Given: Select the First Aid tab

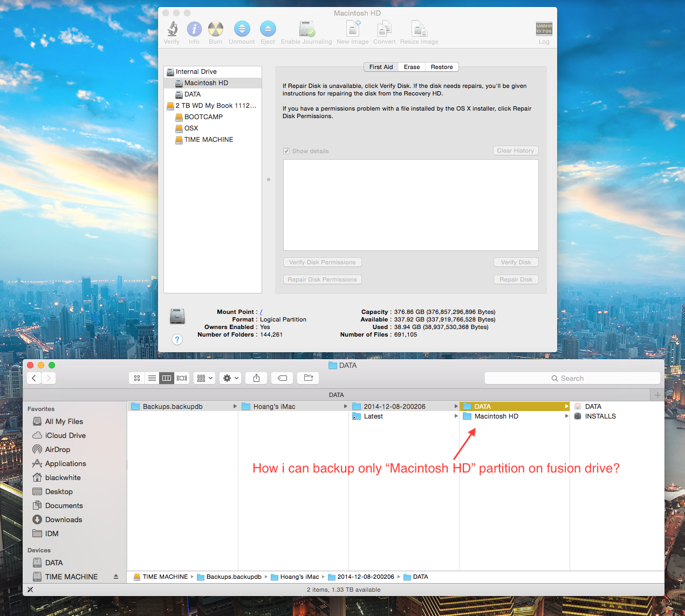Looking at the screenshot, I should 381,67.
